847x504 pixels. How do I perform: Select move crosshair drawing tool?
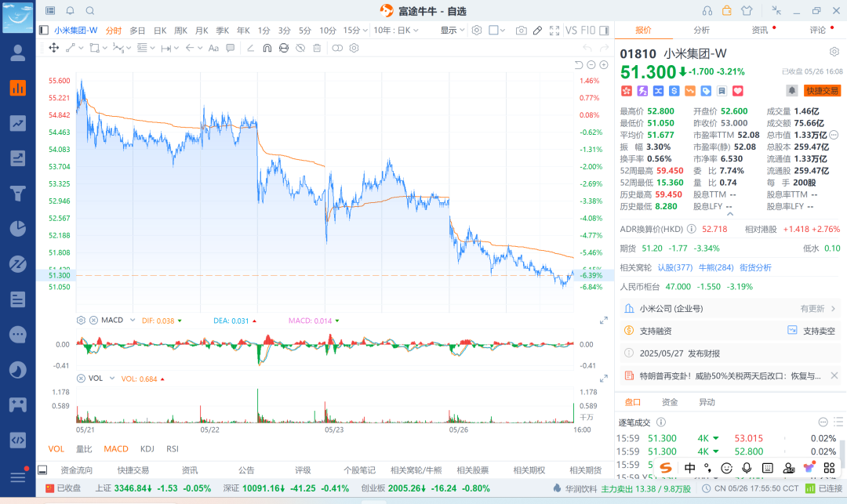pos(54,48)
